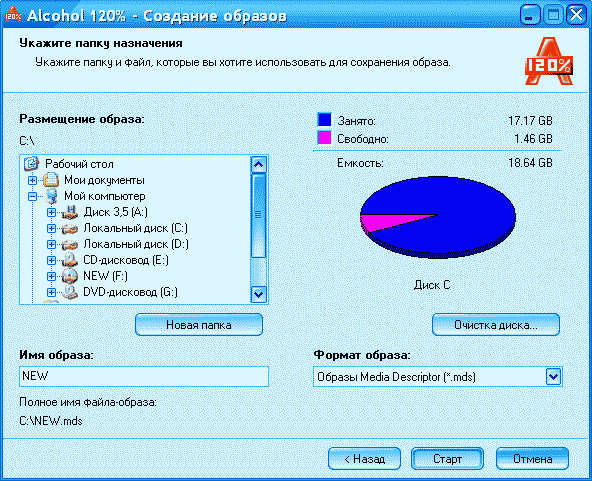The height and width of the screenshot is (481, 592).
Task: Click the 18.64 GB capacity value
Action: click(530, 163)
